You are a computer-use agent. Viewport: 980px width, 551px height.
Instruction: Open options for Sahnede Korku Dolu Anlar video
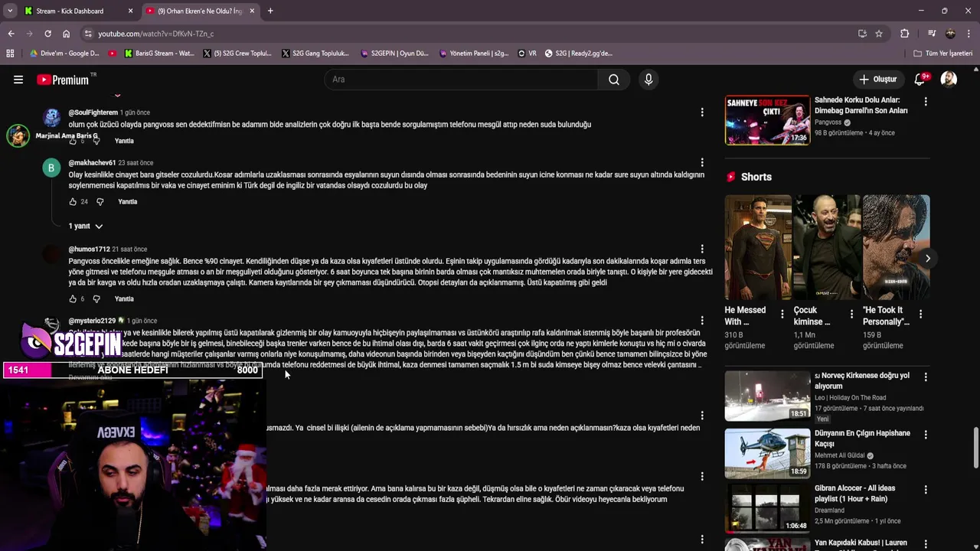926,102
